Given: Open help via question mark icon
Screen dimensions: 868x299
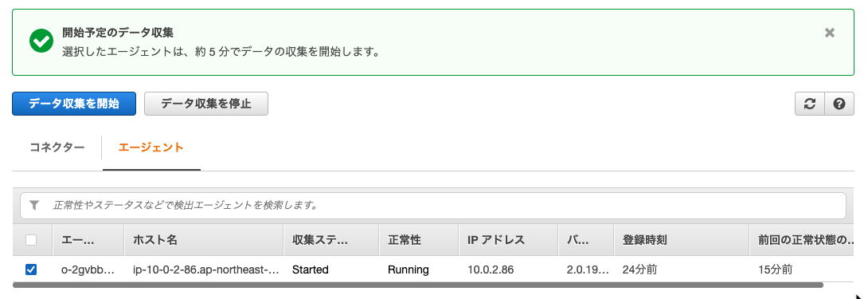Looking at the screenshot, I should tap(839, 104).
